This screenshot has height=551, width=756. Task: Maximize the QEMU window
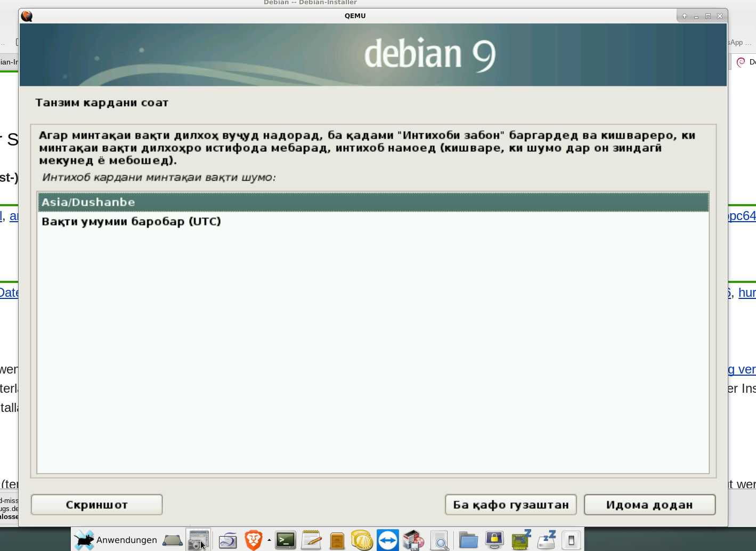(708, 16)
